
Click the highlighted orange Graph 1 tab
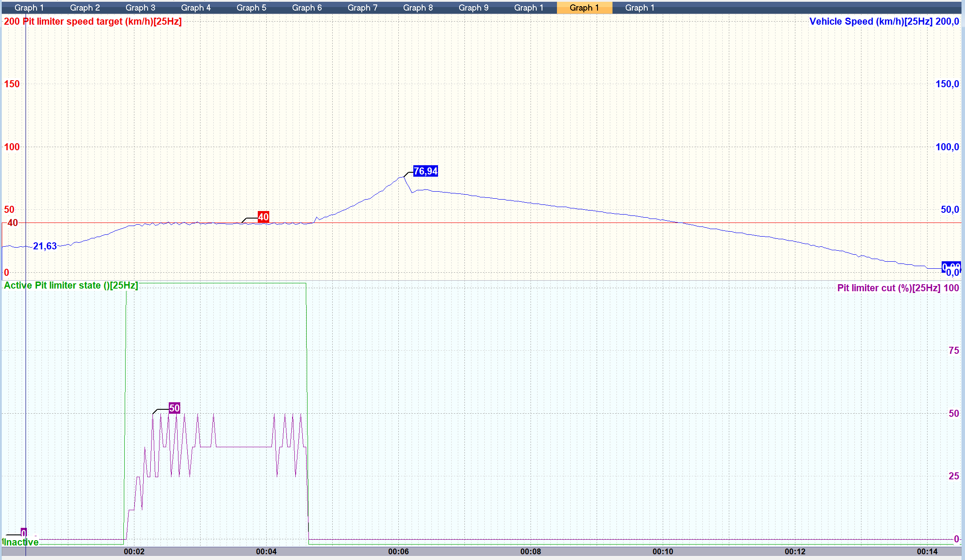(x=584, y=7)
